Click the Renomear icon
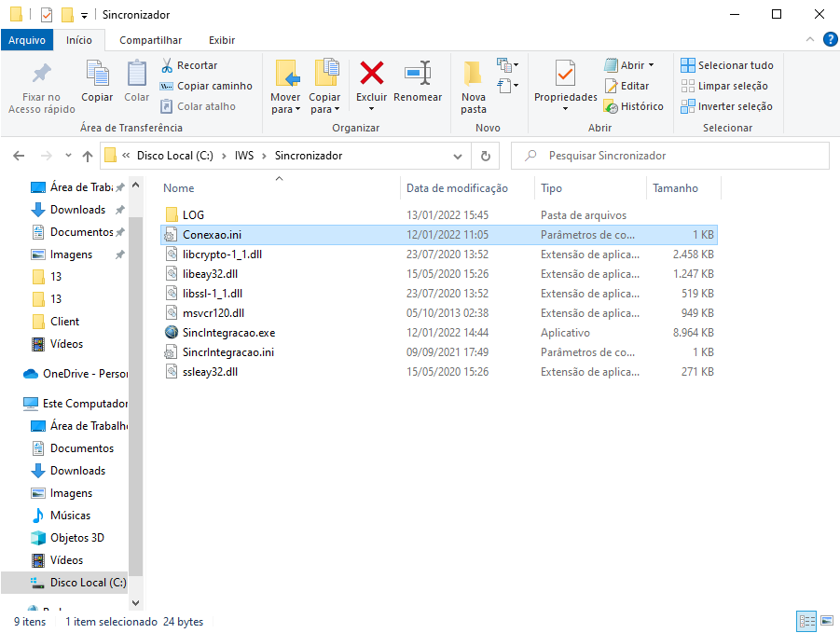The height and width of the screenshot is (633, 840). coord(418,73)
